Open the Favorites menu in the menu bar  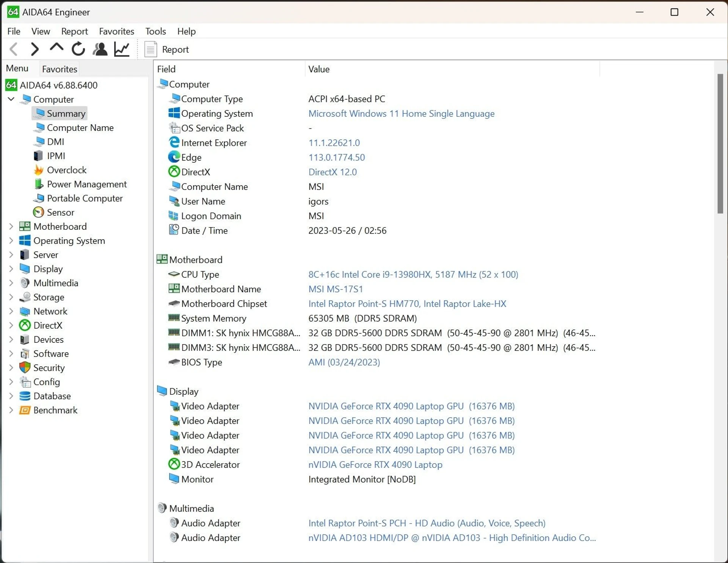pos(116,31)
